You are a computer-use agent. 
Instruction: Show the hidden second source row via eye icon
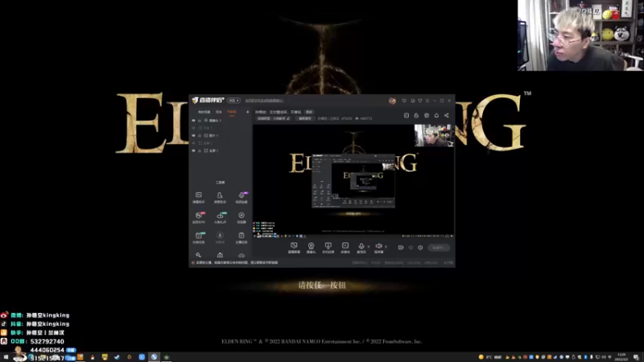(193, 128)
